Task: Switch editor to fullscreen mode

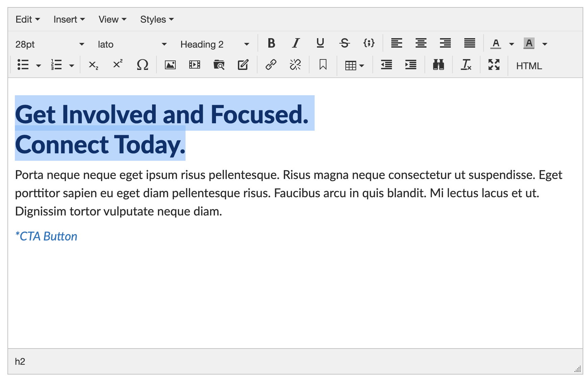Action: coord(494,65)
